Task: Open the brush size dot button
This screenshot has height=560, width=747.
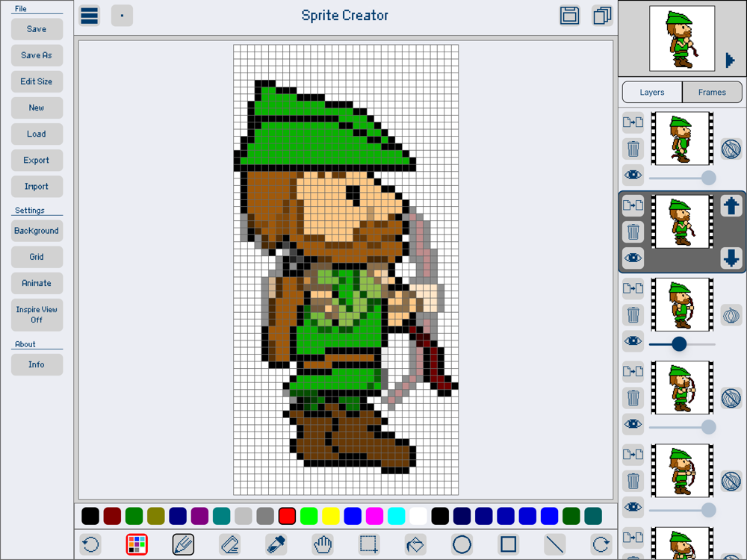Action: click(122, 16)
